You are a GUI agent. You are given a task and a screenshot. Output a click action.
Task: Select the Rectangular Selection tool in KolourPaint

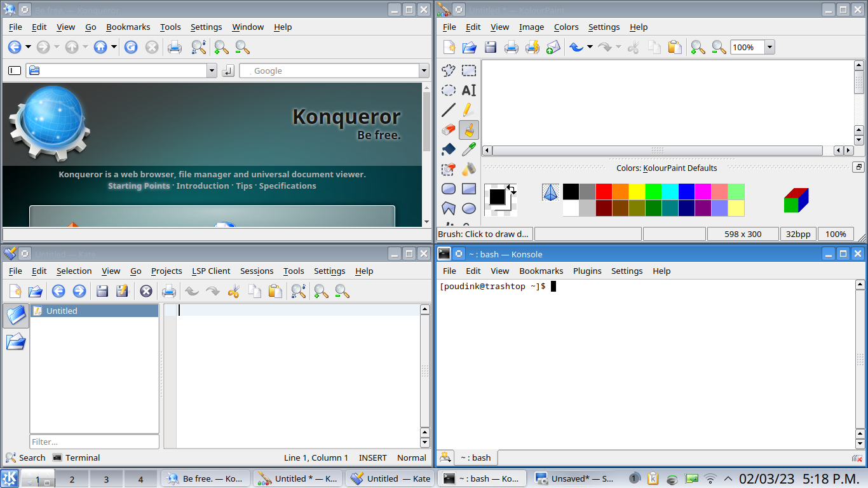pyautogui.click(x=469, y=71)
